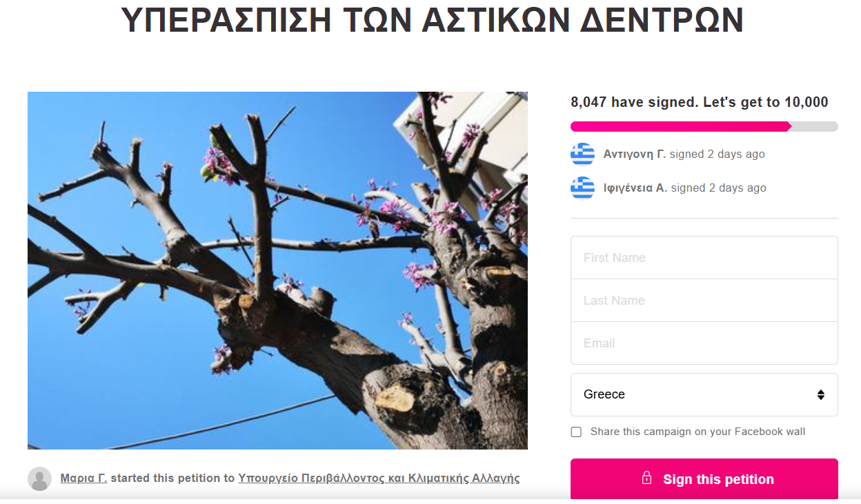Tick the Facebook wall share checkbox
This screenshot has width=861, height=504.
(x=576, y=432)
